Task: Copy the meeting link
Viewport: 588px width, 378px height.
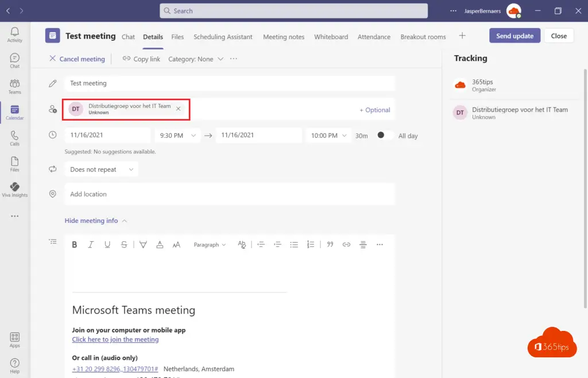Action: [x=141, y=59]
